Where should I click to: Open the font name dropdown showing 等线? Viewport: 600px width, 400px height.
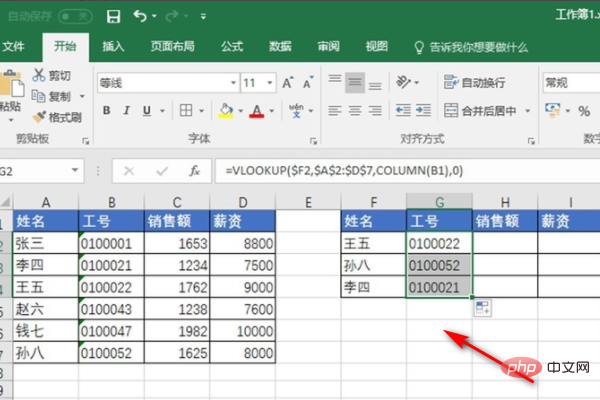tap(233, 83)
